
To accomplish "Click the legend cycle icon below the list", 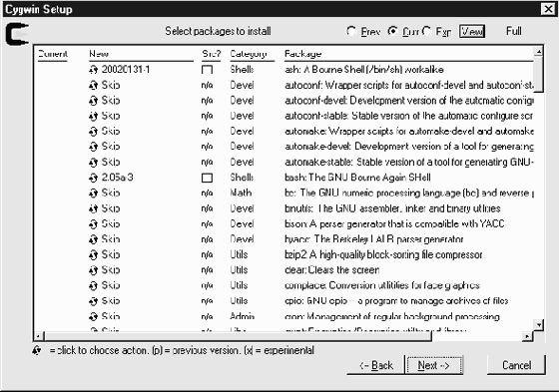I will (36, 351).
